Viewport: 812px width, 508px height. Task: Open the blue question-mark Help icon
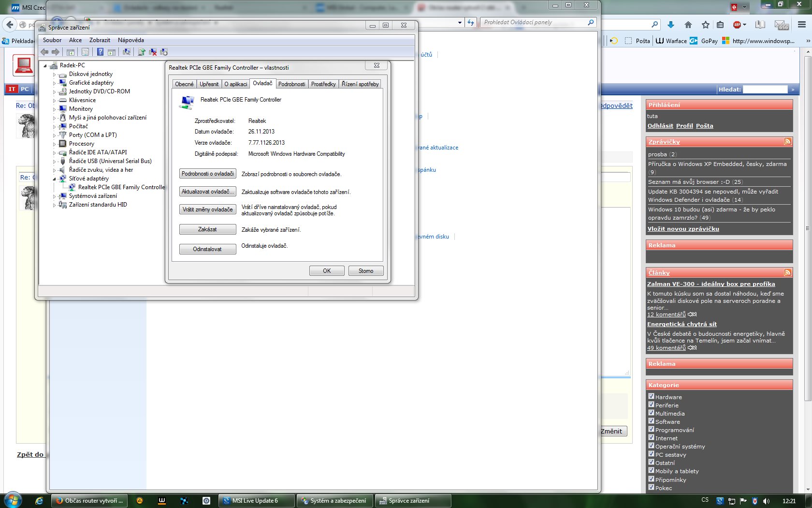[100, 52]
